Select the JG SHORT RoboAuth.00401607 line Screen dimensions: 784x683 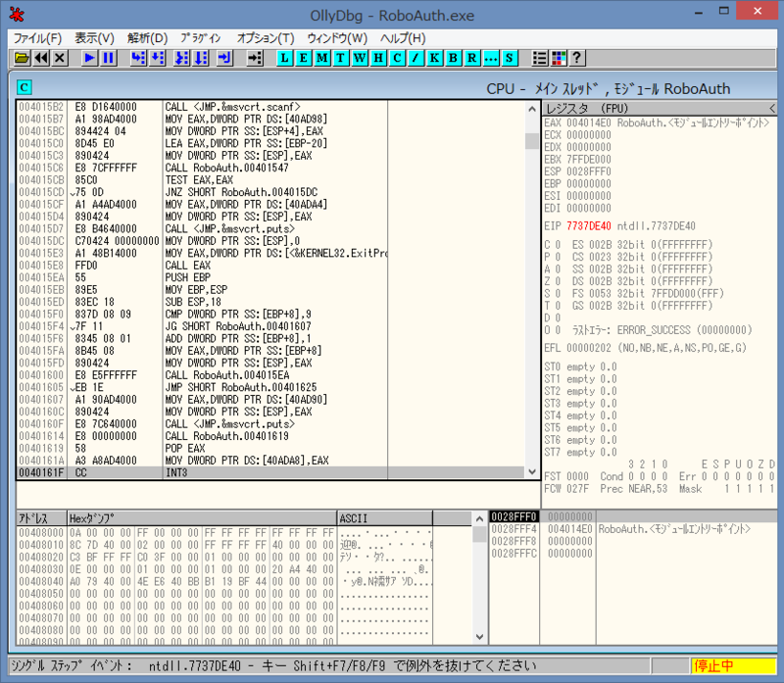click(270, 326)
